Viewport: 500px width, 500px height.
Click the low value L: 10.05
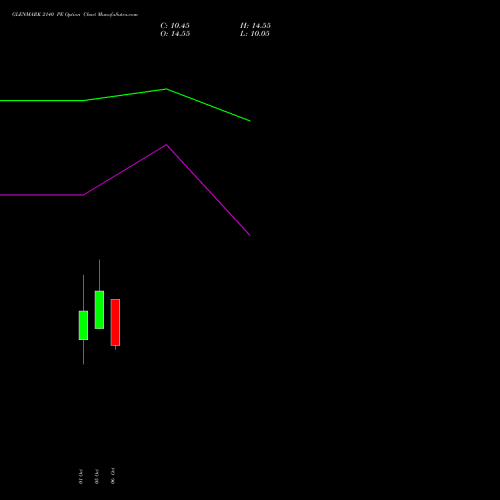(x=255, y=34)
